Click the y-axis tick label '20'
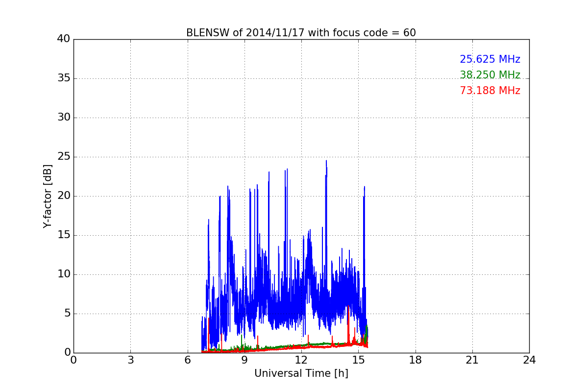Screen dimensions: 588x392 pos(64,196)
